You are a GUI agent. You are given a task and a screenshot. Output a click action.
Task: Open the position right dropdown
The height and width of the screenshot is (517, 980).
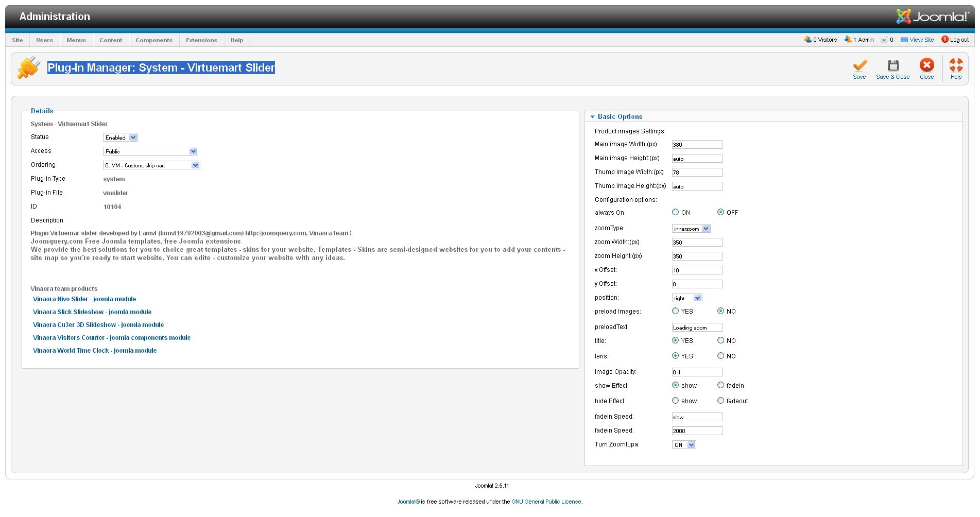coord(687,298)
